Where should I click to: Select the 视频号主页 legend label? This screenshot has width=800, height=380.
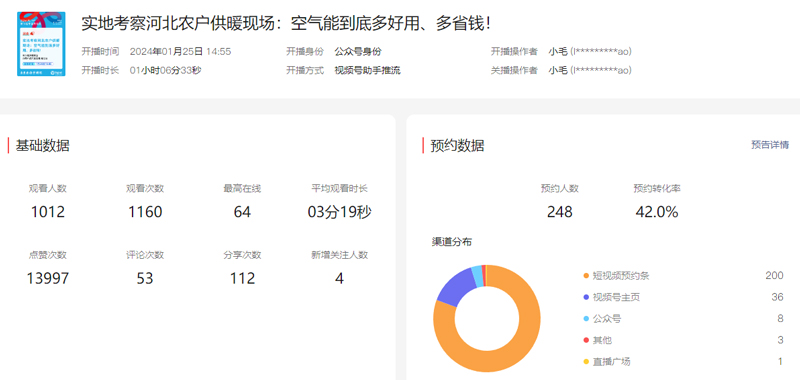tap(616, 297)
